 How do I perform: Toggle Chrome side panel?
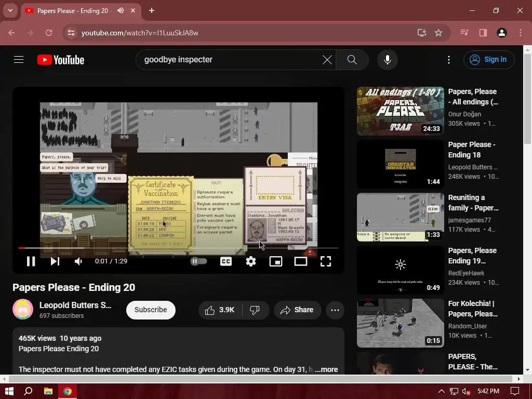483,33
